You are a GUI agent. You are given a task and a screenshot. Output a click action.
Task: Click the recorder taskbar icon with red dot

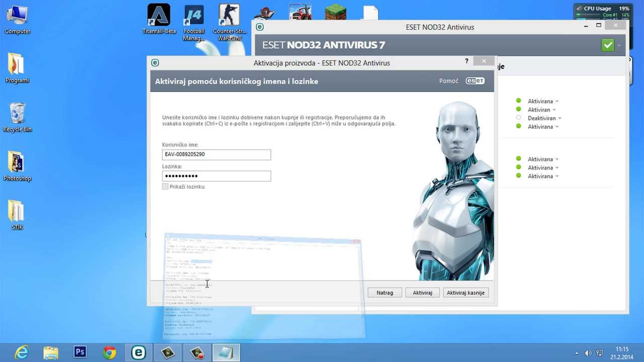click(197, 352)
